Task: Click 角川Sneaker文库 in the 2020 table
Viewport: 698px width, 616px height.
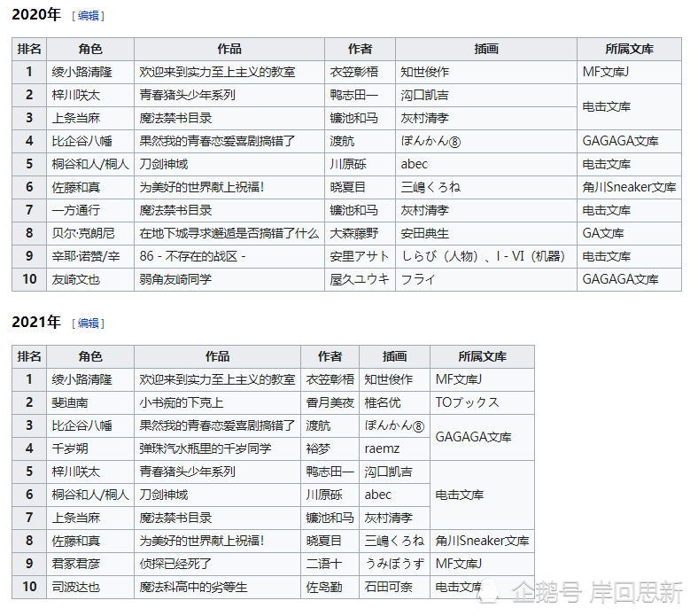Action: (x=629, y=187)
